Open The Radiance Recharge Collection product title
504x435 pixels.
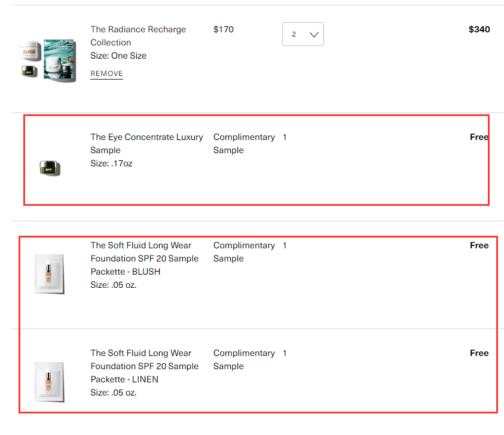[138, 36]
